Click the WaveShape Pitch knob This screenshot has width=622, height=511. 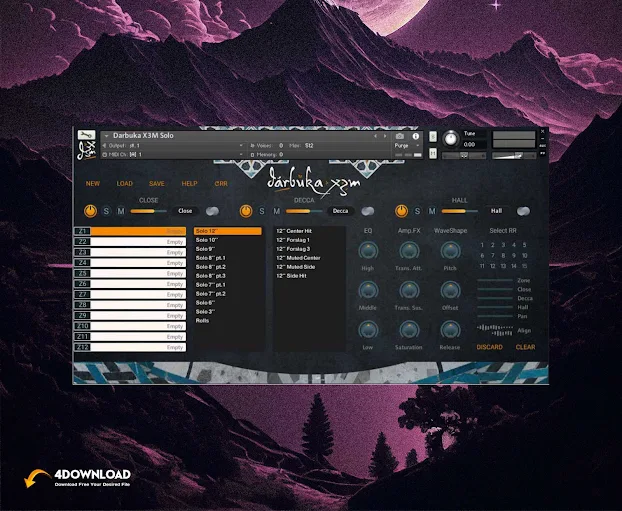click(451, 251)
